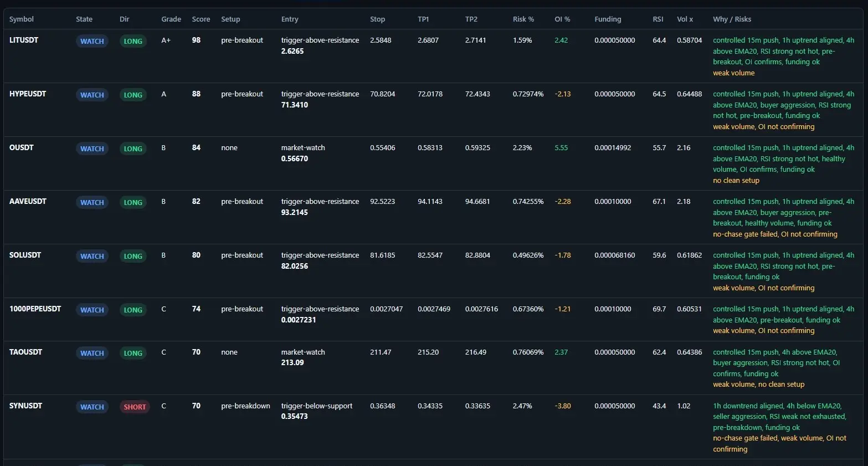Sort table by RSI column header
868x466 pixels.
658,19
